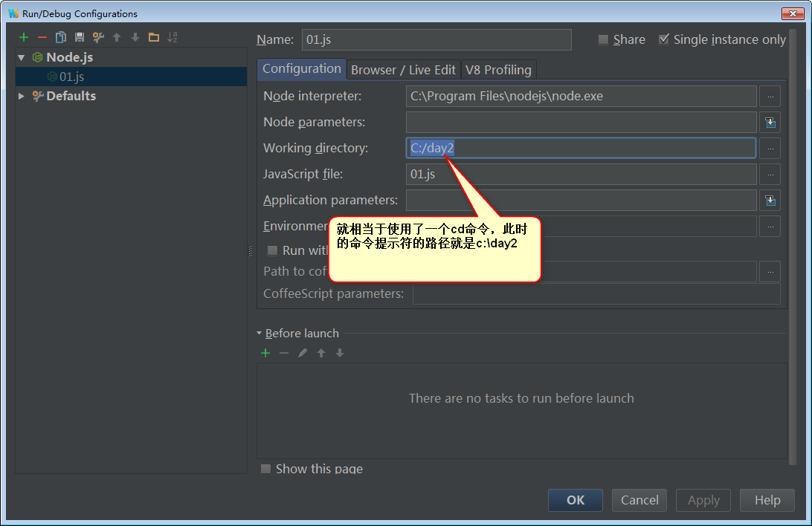Add new configuration with green plus icon
The height and width of the screenshot is (526, 812).
point(24,37)
